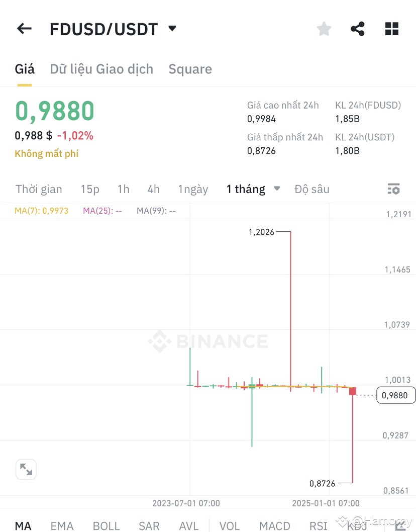Switch to the Dữ liệu Giao dịch tab
416x532 pixels.
point(101,69)
